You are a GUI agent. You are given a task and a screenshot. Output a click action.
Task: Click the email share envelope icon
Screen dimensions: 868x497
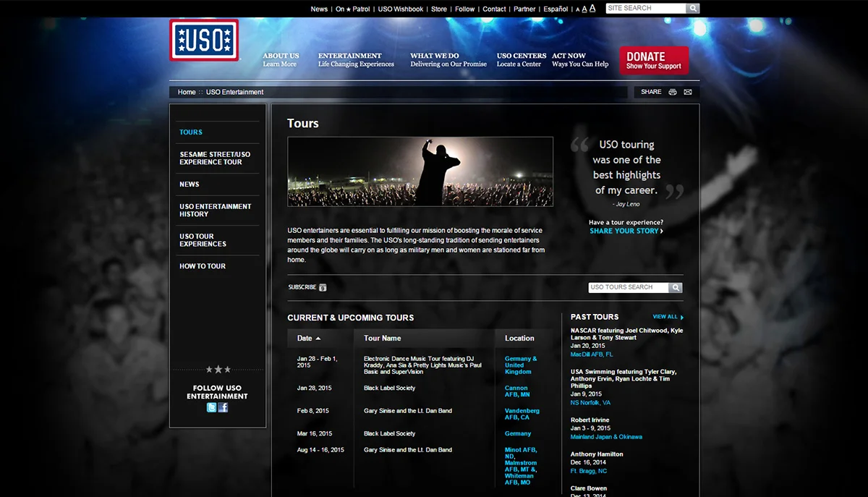click(688, 92)
